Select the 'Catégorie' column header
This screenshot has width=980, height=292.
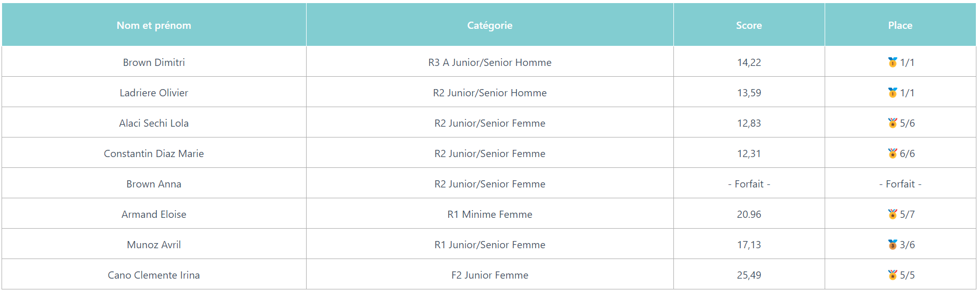click(x=490, y=25)
